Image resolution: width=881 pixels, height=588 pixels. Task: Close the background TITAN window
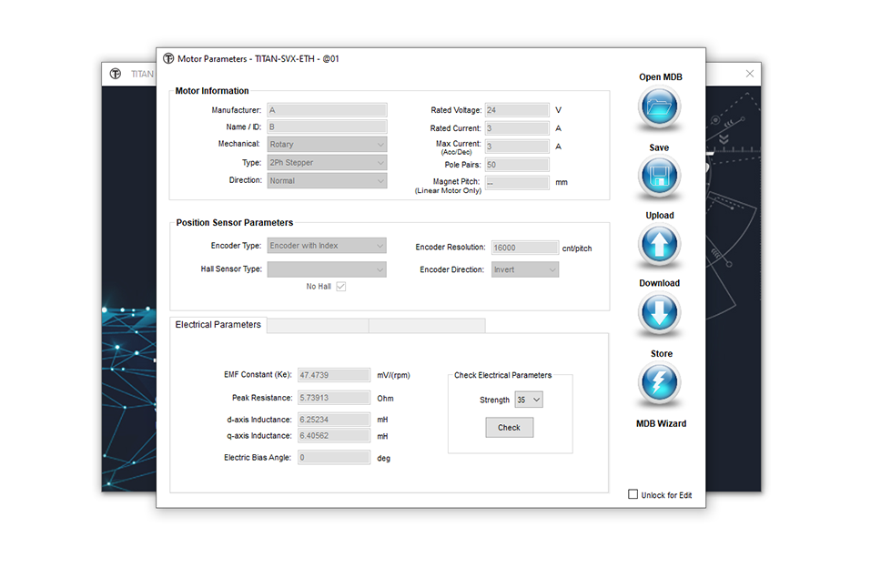(749, 74)
